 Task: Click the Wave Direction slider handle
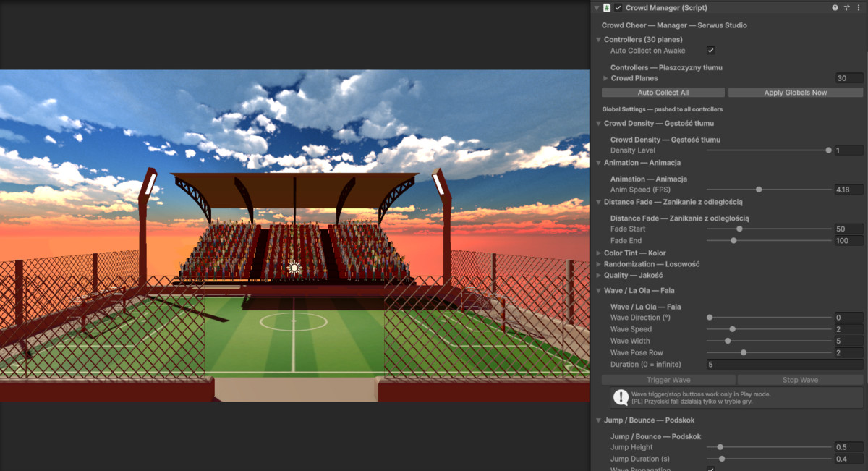[710, 318]
